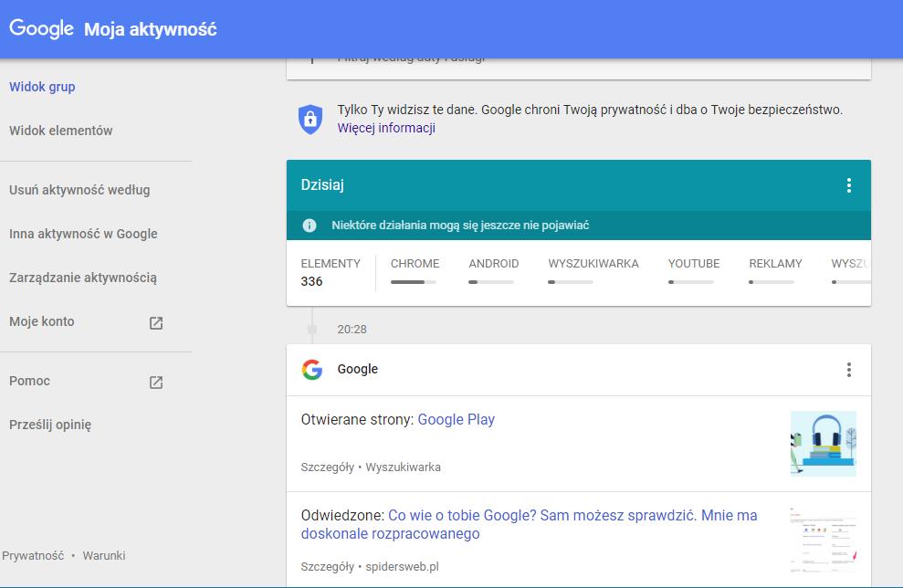This screenshot has width=903, height=588.
Task: Click the info icon beside Niektóre działania
Action: point(310,226)
